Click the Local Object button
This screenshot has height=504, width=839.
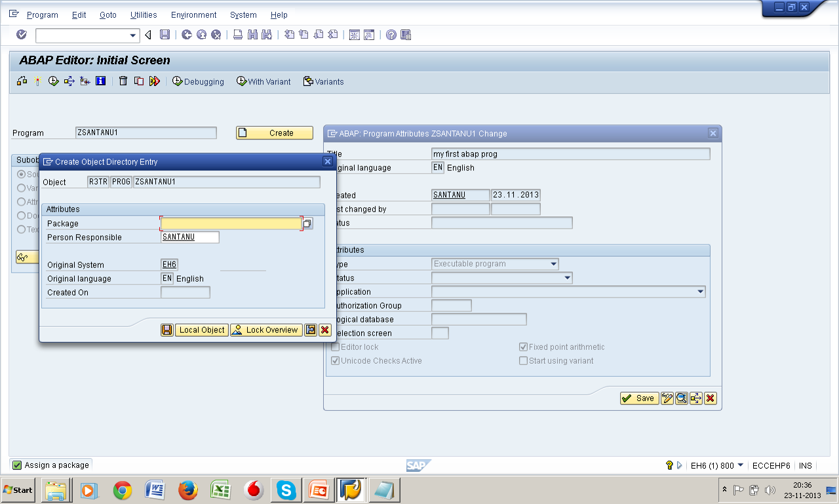pos(202,330)
